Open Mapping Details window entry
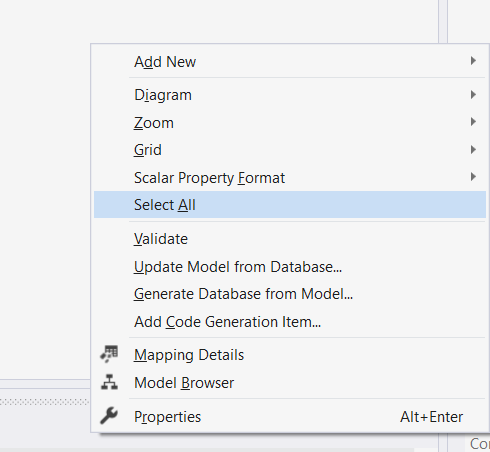Image resolution: width=490 pixels, height=452 pixels. click(x=290, y=355)
